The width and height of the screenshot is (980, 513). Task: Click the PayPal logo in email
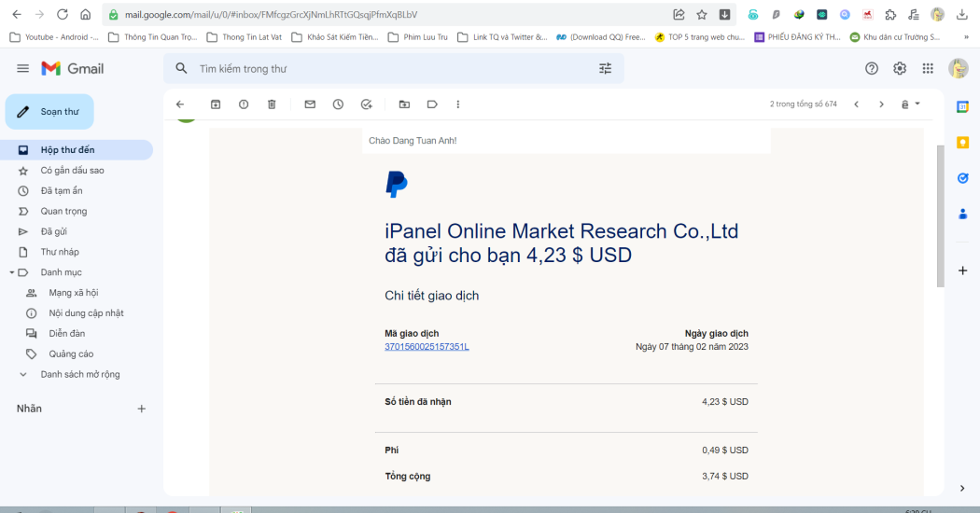(397, 185)
